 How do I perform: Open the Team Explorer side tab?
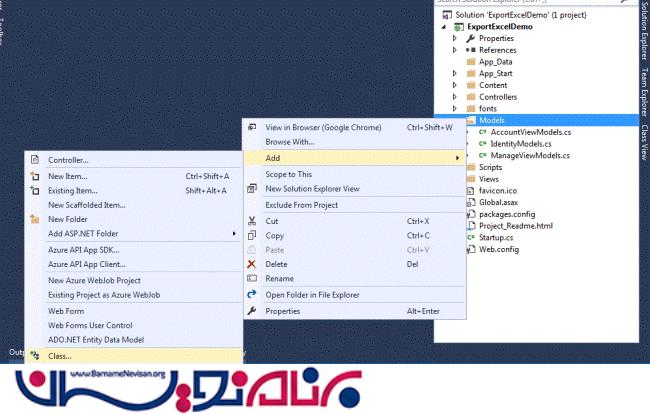(x=644, y=92)
